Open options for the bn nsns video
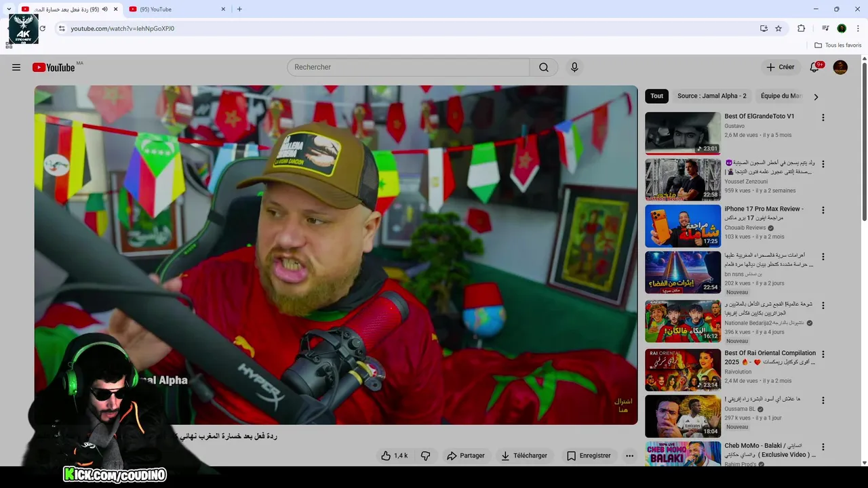 (823, 257)
